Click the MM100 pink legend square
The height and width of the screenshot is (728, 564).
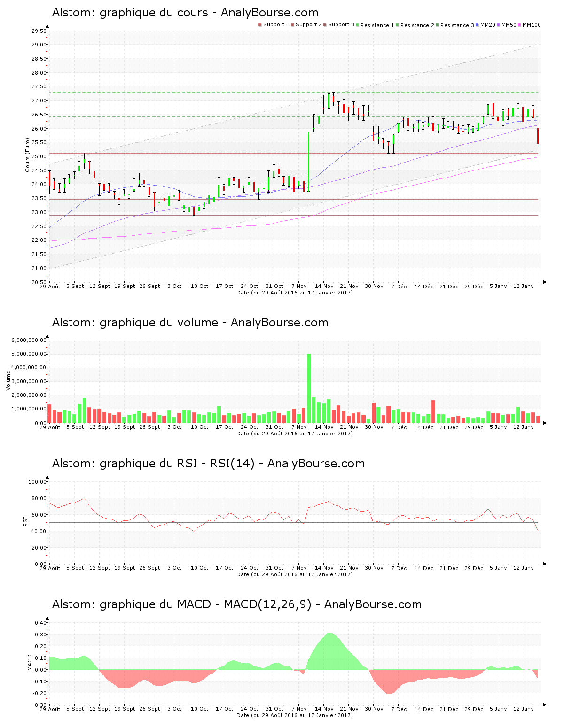520,25
